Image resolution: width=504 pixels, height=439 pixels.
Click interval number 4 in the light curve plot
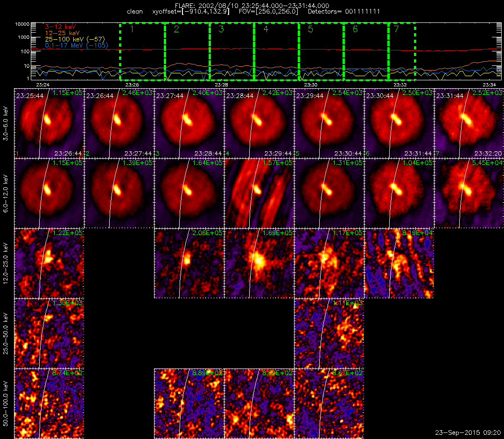(x=266, y=29)
